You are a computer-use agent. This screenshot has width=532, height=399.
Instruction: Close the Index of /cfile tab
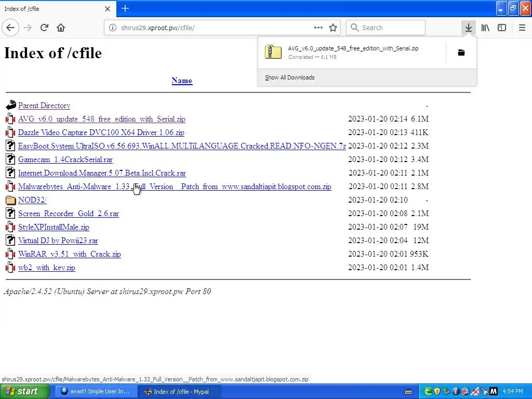click(x=108, y=9)
